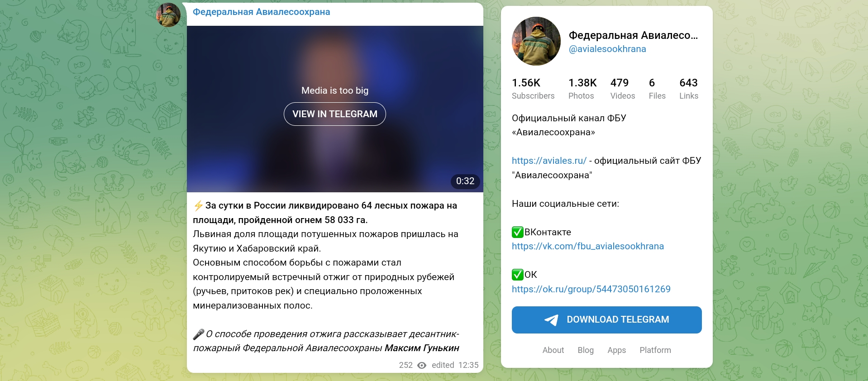Select the About footer link
Image resolution: width=868 pixels, height=381 pixels.
click(x=553, y=350)
